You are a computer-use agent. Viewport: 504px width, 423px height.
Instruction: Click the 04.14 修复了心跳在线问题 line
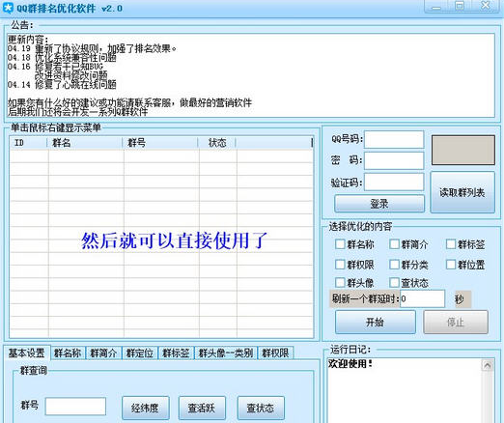pyautogui.click(x=62, y=85)
